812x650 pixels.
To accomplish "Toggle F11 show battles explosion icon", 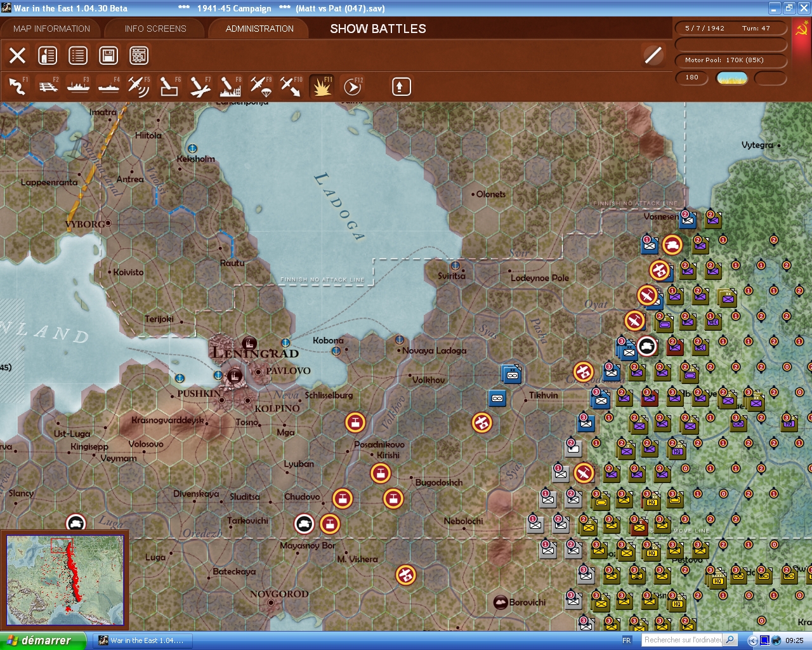I will point(322,86).
